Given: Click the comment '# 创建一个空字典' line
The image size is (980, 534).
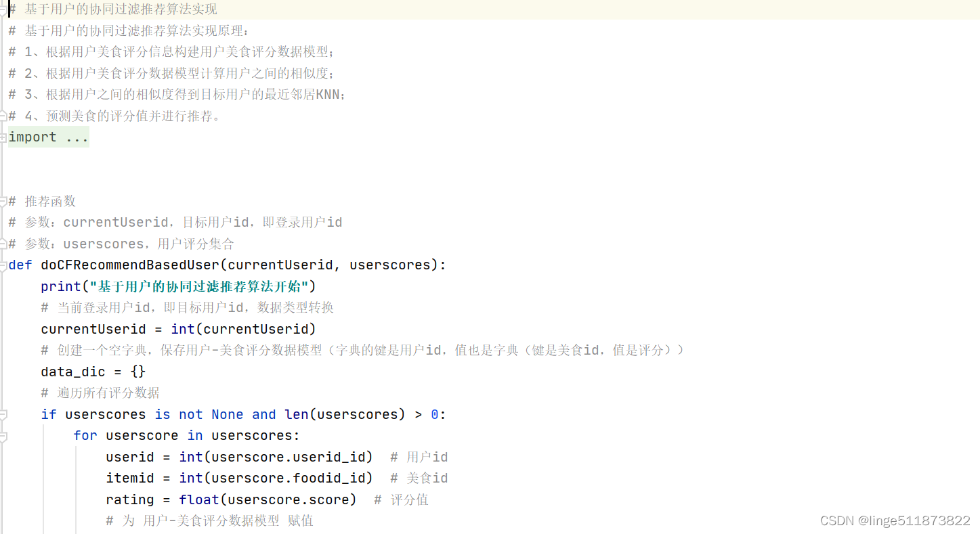Looking at the screenshot, I should pyautogui.click(x=362, y=350).
